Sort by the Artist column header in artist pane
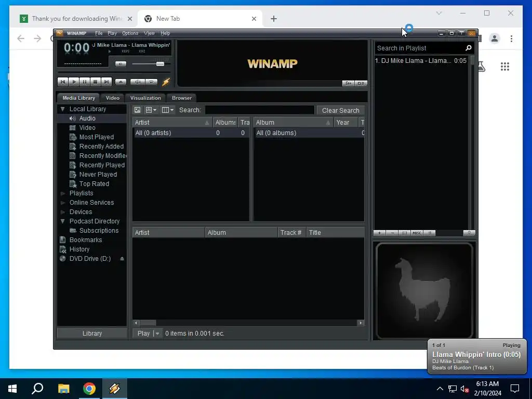 (x=172, y=123)
